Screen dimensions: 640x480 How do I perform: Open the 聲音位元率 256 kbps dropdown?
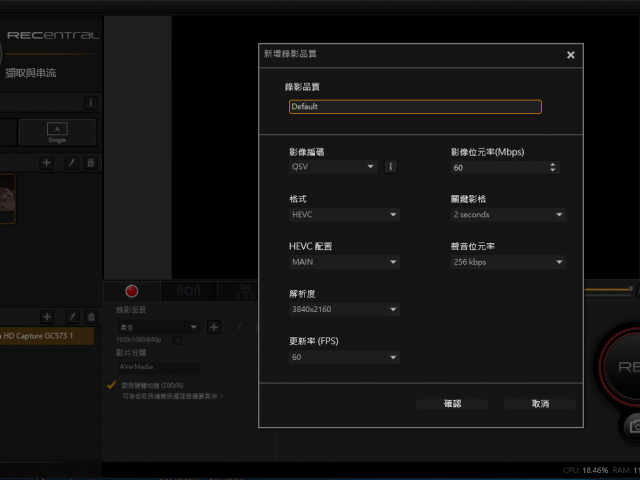pos(508,262)
